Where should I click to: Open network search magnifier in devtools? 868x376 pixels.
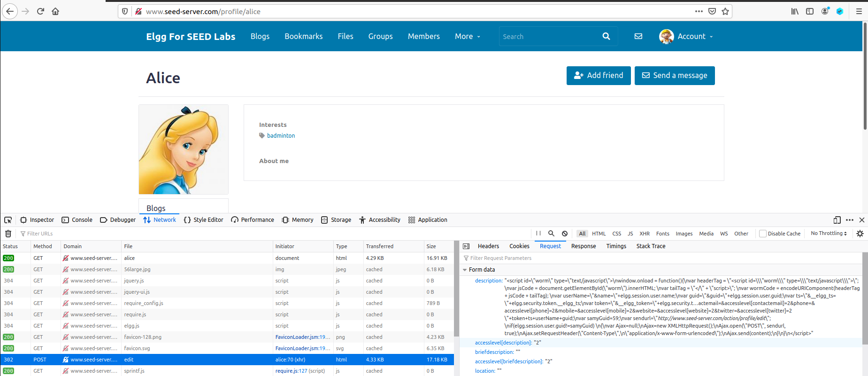tap(552, 234)
